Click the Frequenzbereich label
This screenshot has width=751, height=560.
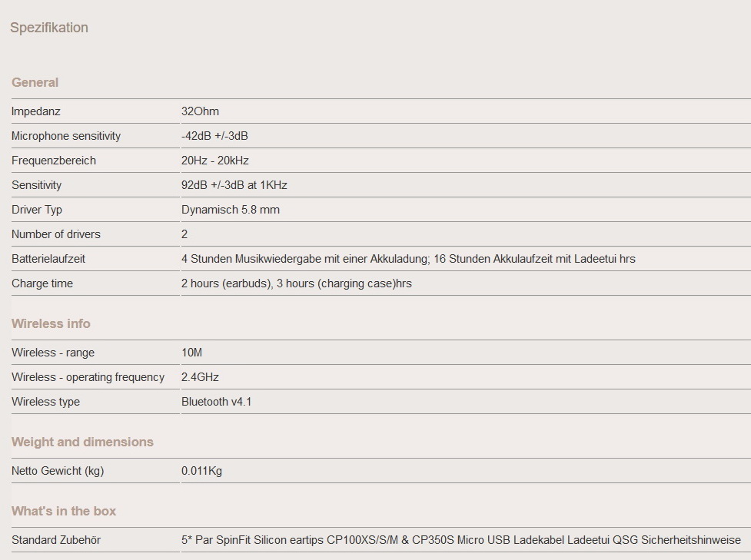54,161
